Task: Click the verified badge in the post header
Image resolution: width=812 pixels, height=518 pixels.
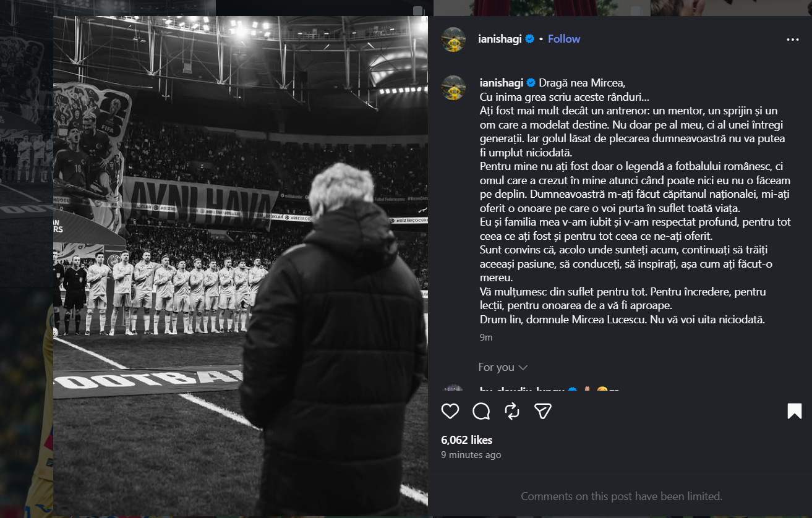Action: [530, 39]
